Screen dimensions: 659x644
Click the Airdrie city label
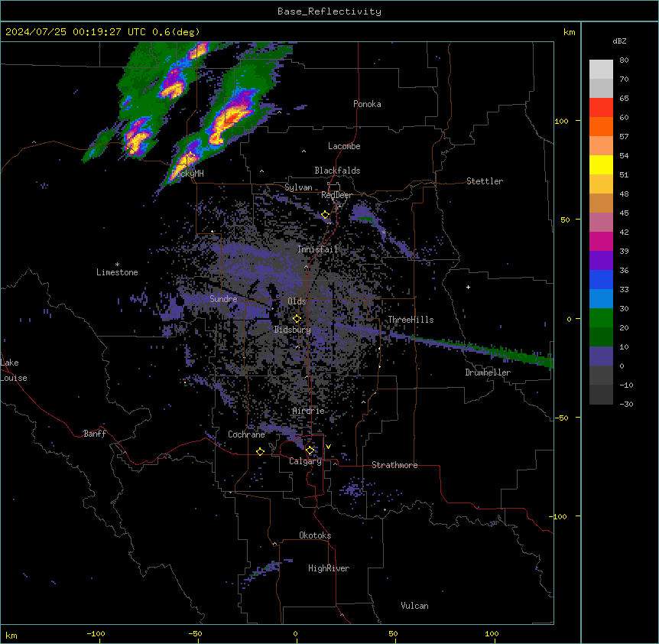309,411
